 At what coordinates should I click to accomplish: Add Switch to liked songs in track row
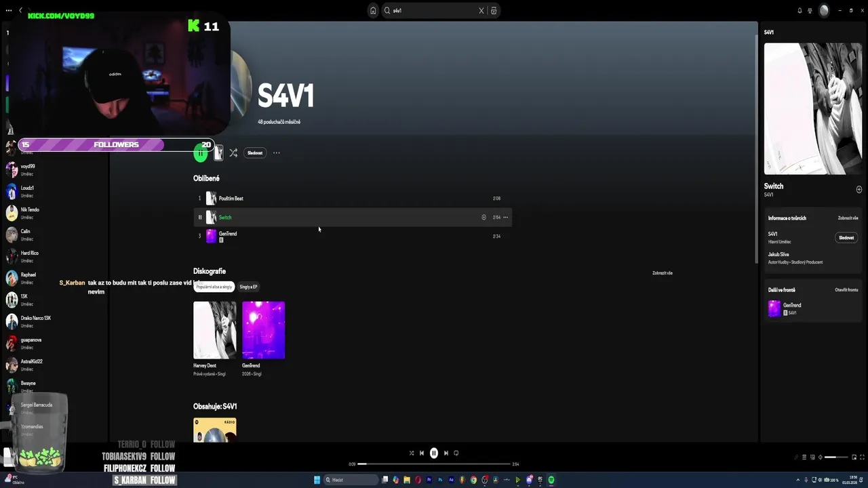click(484, 218)
